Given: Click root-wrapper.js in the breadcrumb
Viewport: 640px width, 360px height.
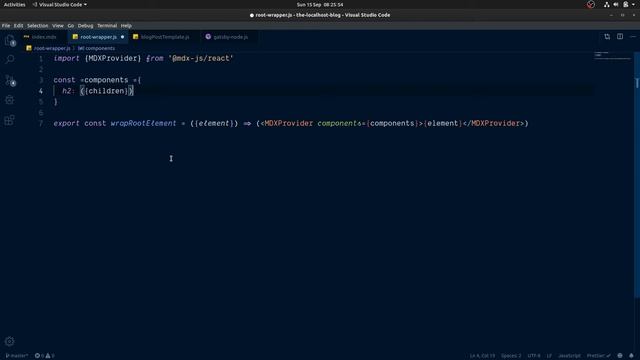Looking at the screenshot, I should click(52, 48).
